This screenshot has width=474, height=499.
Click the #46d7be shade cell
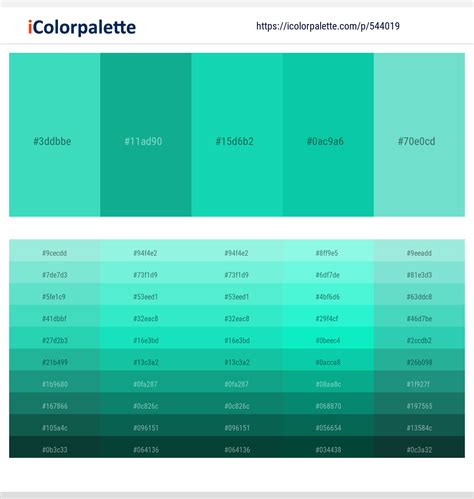click(419, 319)
